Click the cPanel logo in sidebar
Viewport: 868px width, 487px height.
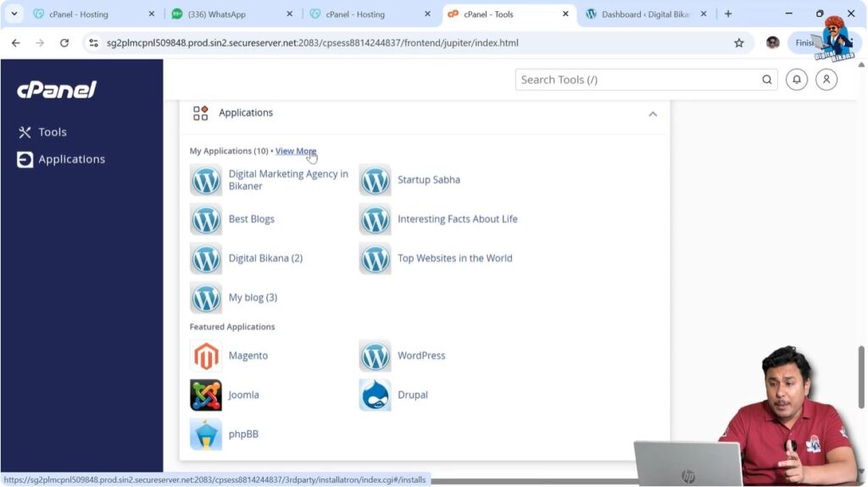pyautogui.click(x=57, y=90)
